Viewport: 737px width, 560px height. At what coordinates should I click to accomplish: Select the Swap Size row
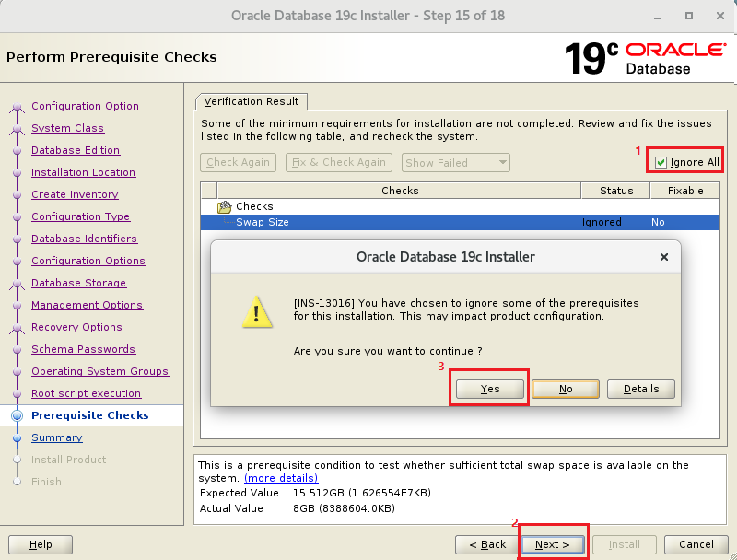tap(460, 222)
